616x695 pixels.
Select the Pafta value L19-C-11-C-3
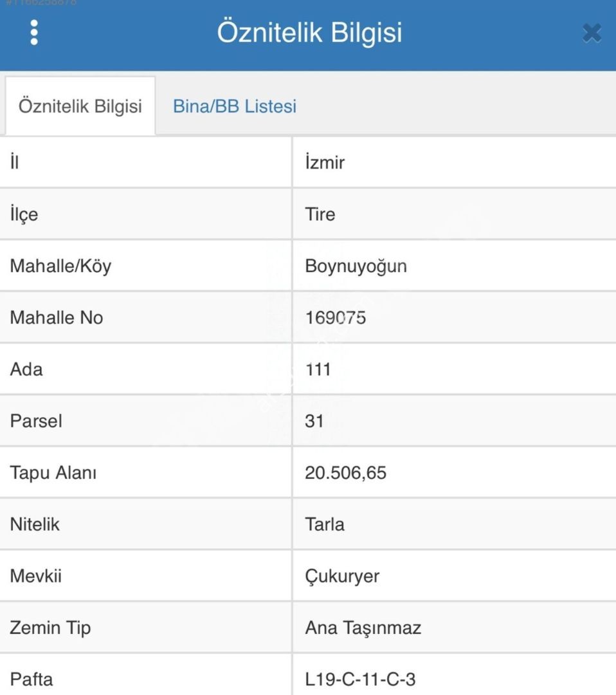click(x=360, y=680)
